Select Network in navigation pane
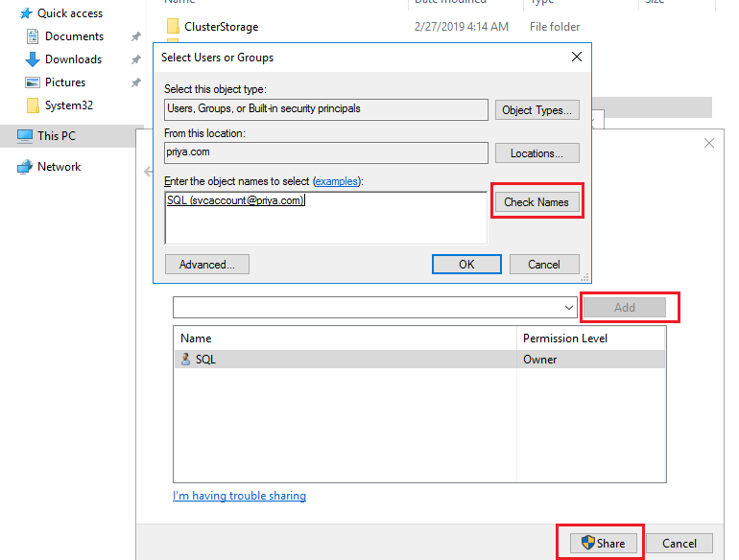739x560 pixels. coord(59,167)
